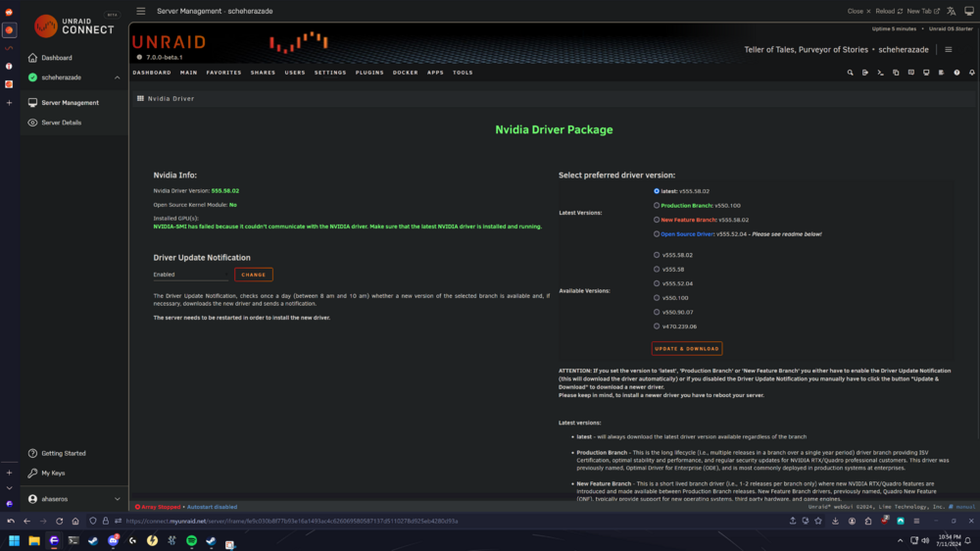980x551 pixels.
Task: Select the 'latest' v555.58.02 driver option
Action: click(x=657, y=191)
